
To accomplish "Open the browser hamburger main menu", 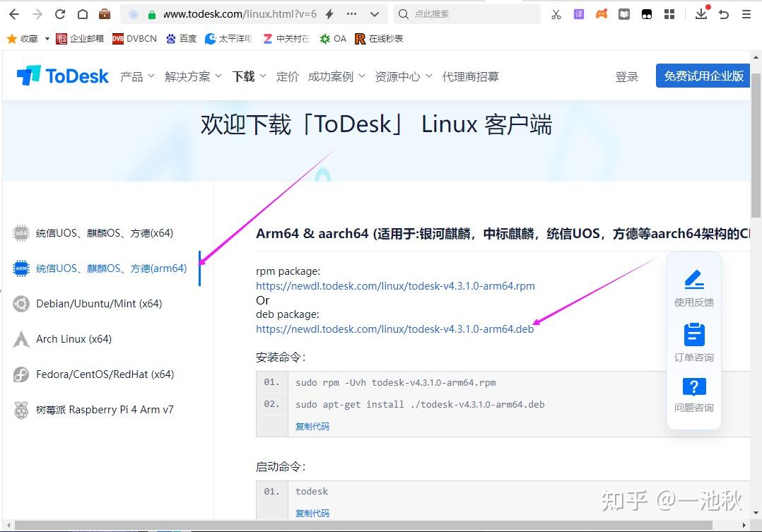I will (746, 14).
